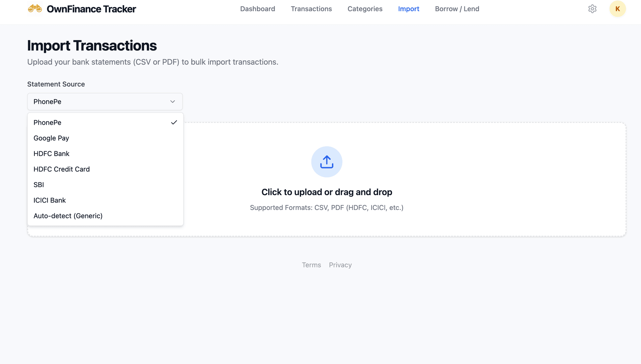
Task: Click the checkmark next to PhonePe
Action: tap(174, 122)
